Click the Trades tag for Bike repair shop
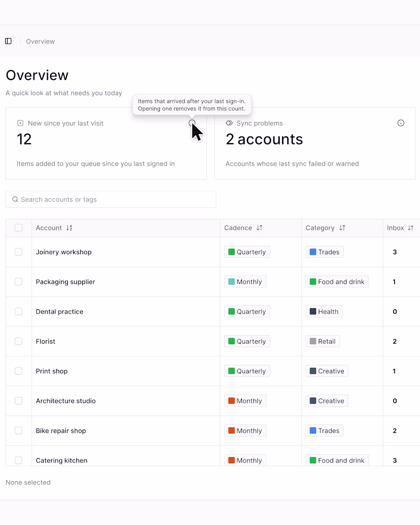 (x=324, y=430)
